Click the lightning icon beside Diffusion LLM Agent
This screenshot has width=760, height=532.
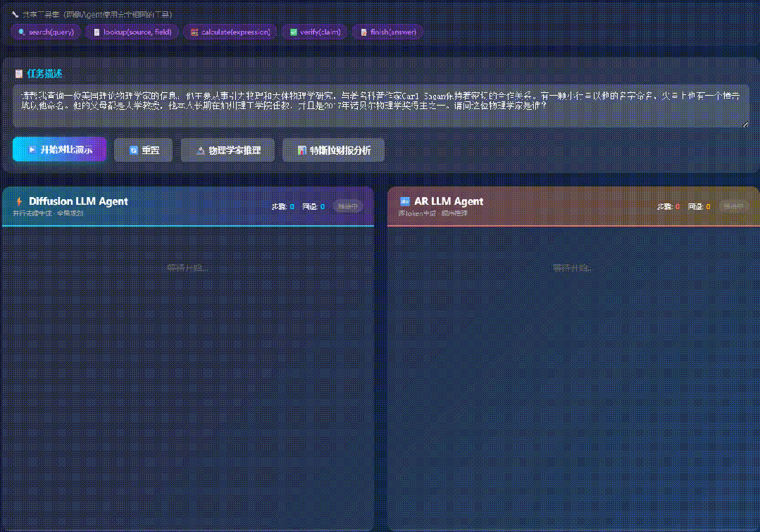[19, 201]
